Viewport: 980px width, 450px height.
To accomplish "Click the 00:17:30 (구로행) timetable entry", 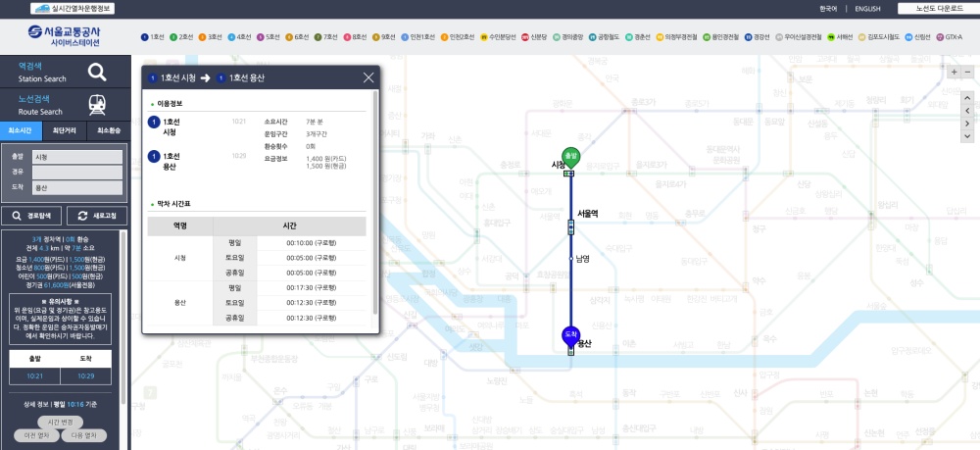I will pyautogui.click(x=312, y=288).
